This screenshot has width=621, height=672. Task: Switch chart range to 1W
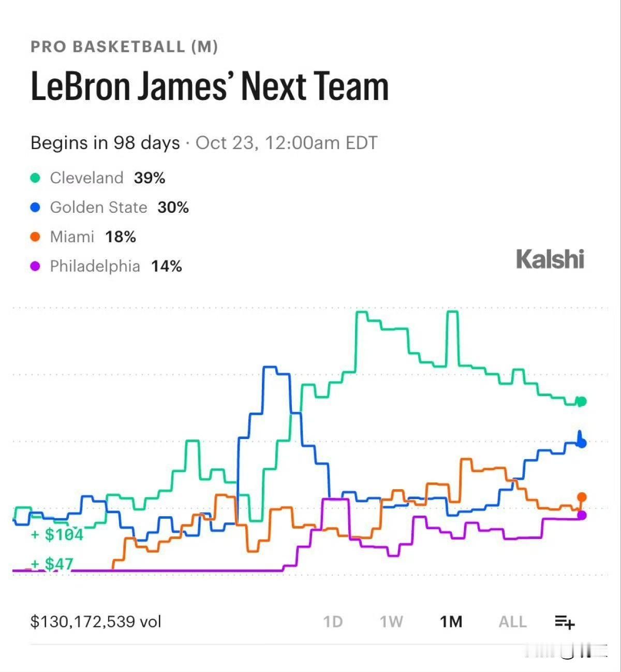tap(391, 621)
